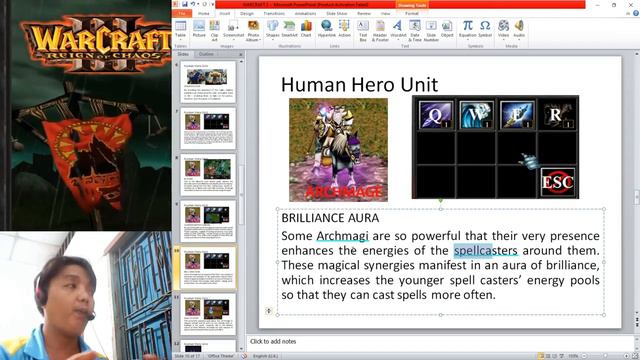Insert a Hyperlink

(x=327, y=29)
